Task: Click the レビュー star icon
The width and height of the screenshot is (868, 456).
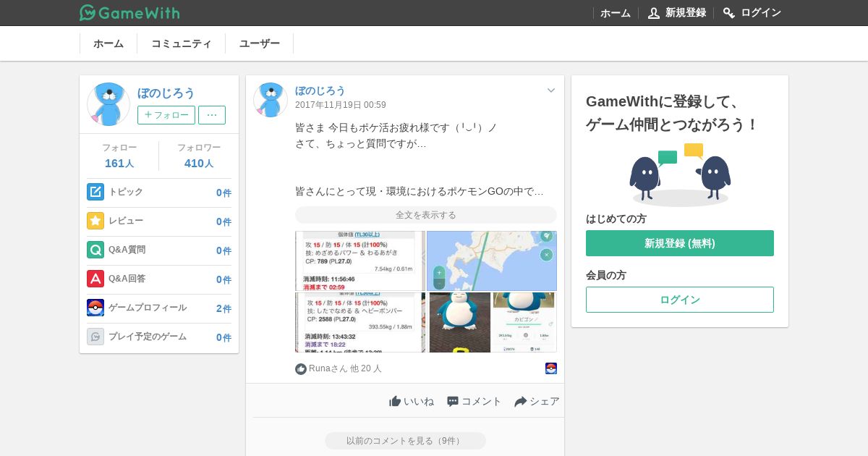Action: coord(95,221)
